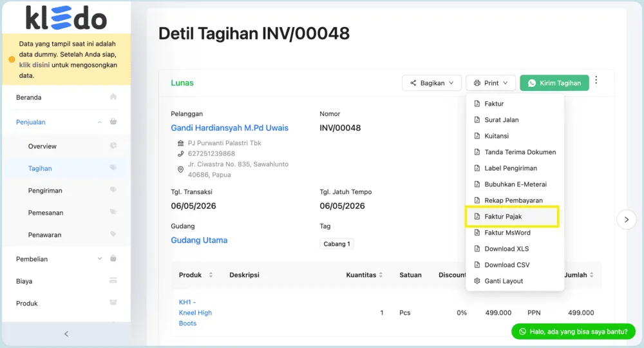Viewport: 644px width, 348px height.
Task: Click the tag icon beside Pengiriman
Action: [113, 190]
